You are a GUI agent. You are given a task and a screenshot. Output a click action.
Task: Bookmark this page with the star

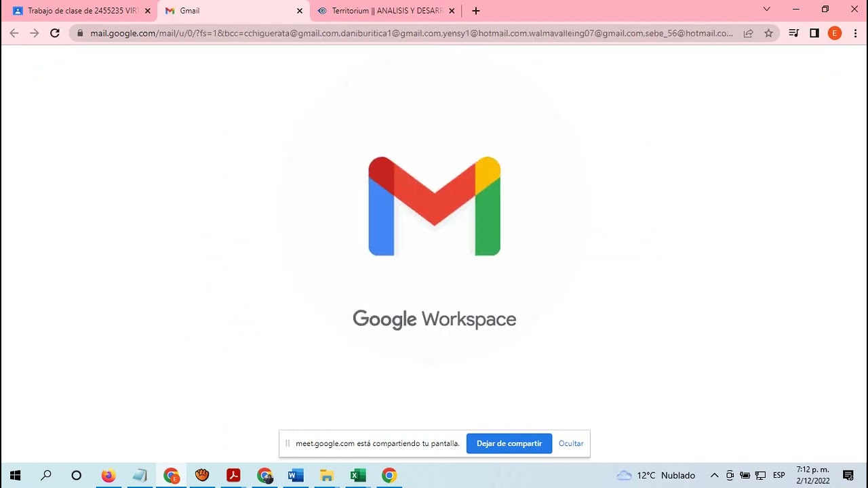pyautogui.click(x=768, y=33)
